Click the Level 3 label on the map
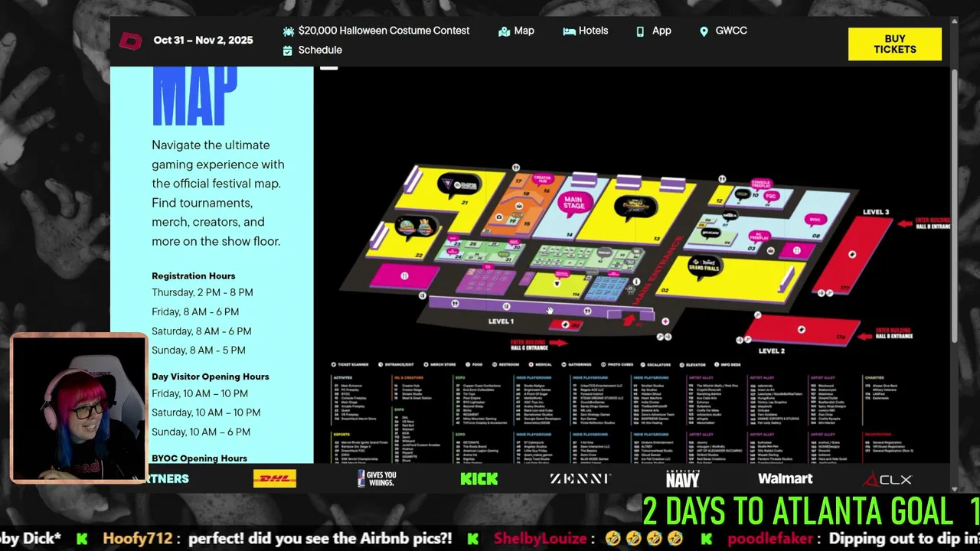 coord(876,212)
